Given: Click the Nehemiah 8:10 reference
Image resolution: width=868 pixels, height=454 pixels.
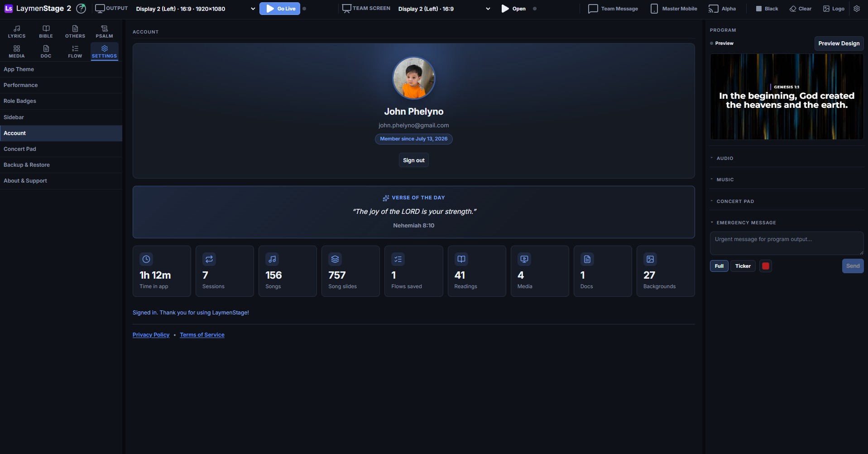Looking at the screenshot, I should point(414,226).
